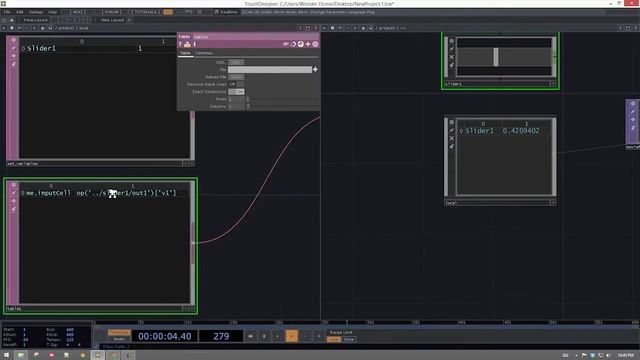Open the Forum link button
This screenshot has width=640, height=360.
pos(111,12)
